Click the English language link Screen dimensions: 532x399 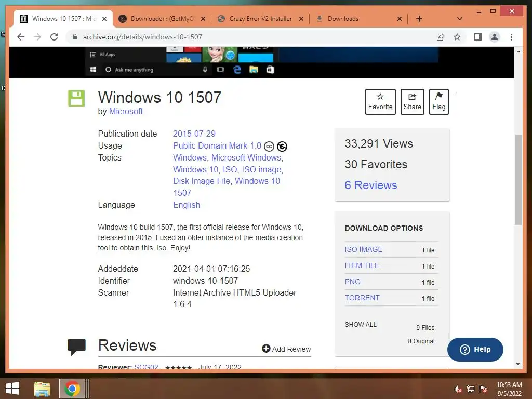point(187,205)
